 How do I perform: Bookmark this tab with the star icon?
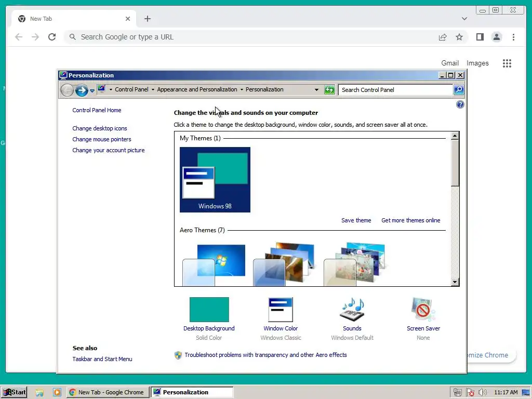tap(459, 37)
